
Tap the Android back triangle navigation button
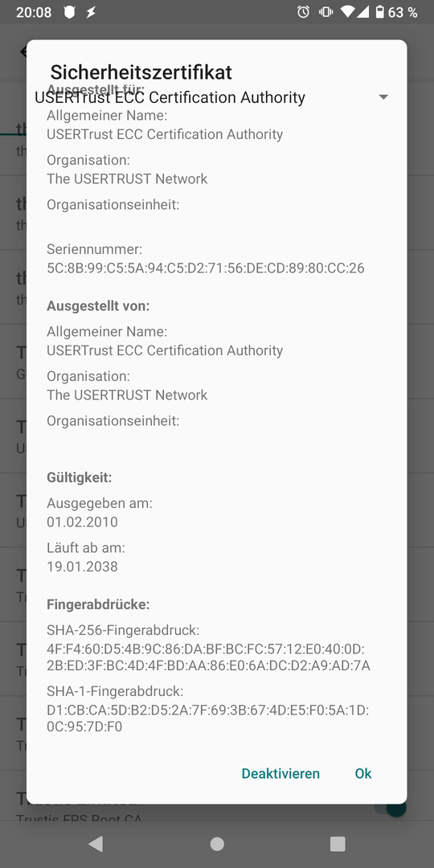pos(96,844)
